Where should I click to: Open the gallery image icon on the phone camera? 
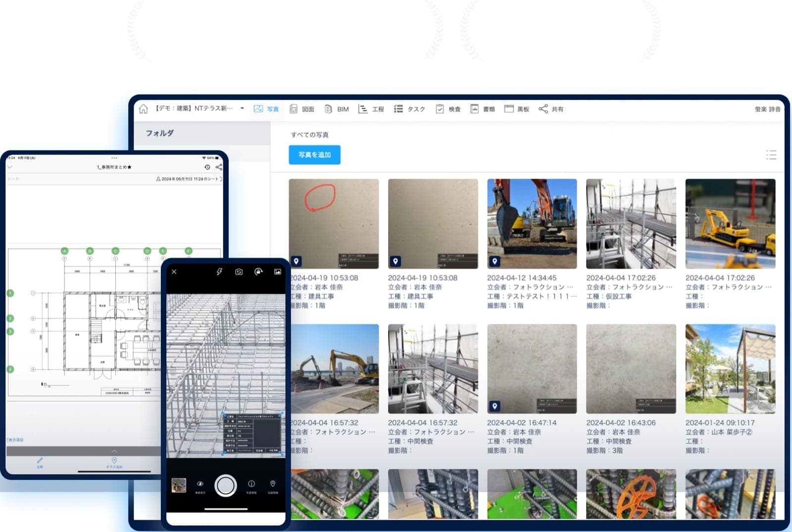pos(278,272)
